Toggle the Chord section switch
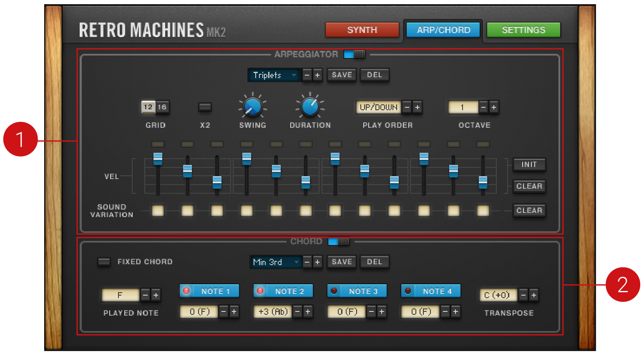 (338, 241)
